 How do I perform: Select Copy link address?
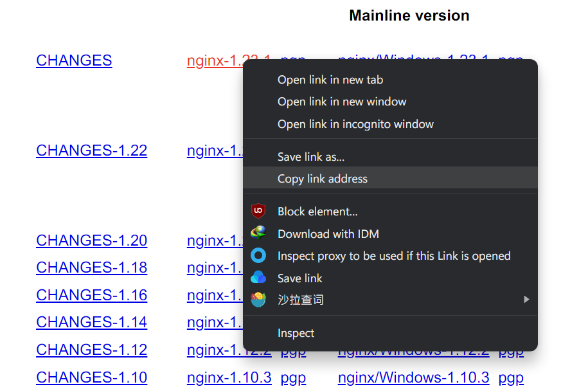pyautogui.click(x=322, y=179)
